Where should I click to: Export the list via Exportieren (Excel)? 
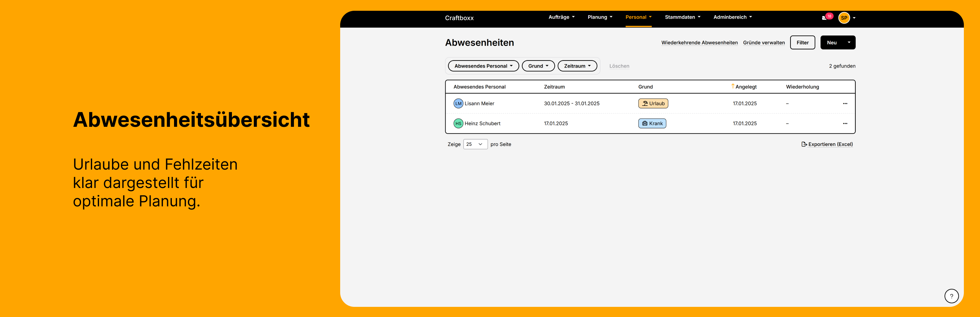pos(827,145)
